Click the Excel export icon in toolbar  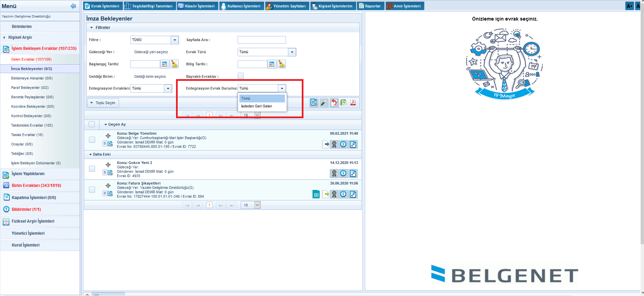(344, 103)
